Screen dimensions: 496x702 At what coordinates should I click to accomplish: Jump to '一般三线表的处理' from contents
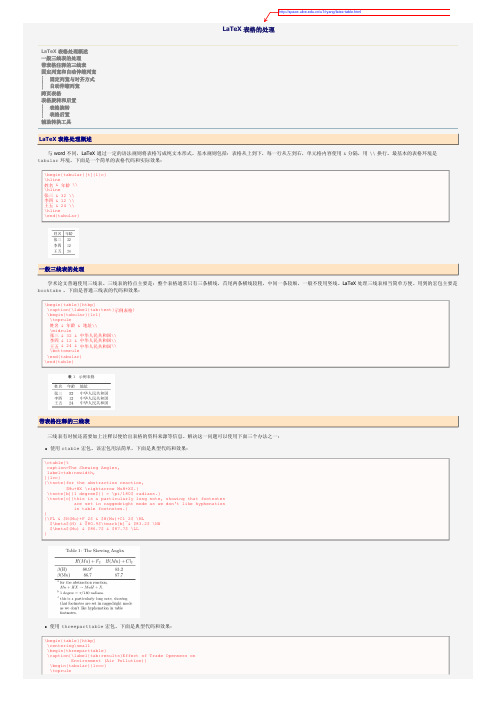(x=61, y=58)
